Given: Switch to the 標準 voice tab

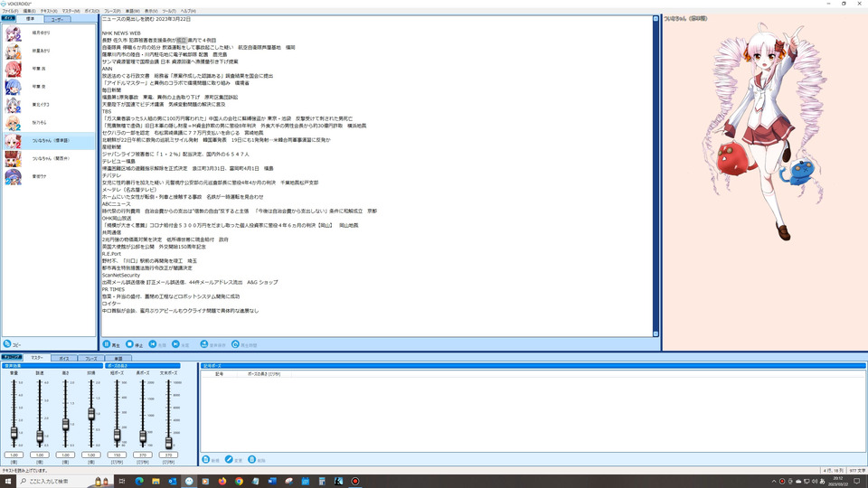Looking at the screenshot, I should (30, 19).
